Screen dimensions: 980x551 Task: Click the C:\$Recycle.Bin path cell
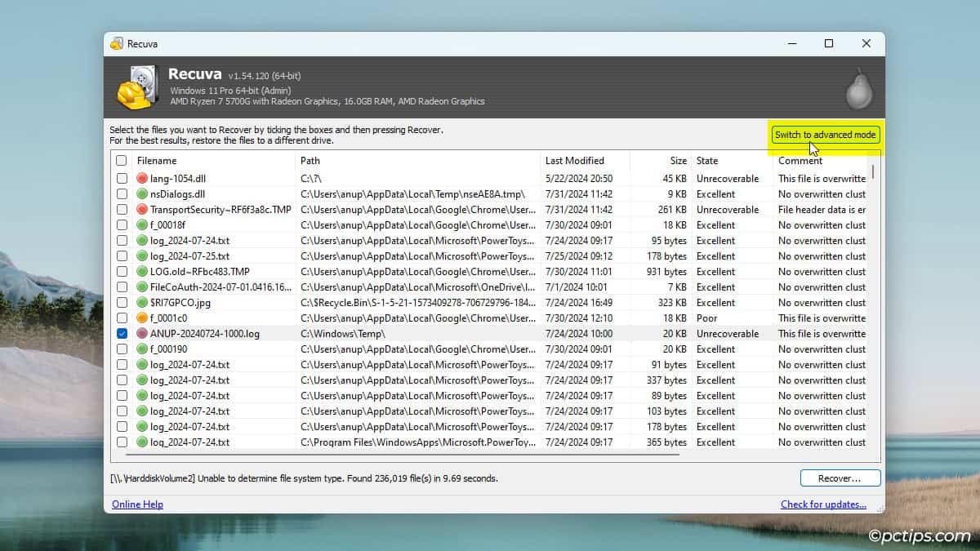click(418, 303)
